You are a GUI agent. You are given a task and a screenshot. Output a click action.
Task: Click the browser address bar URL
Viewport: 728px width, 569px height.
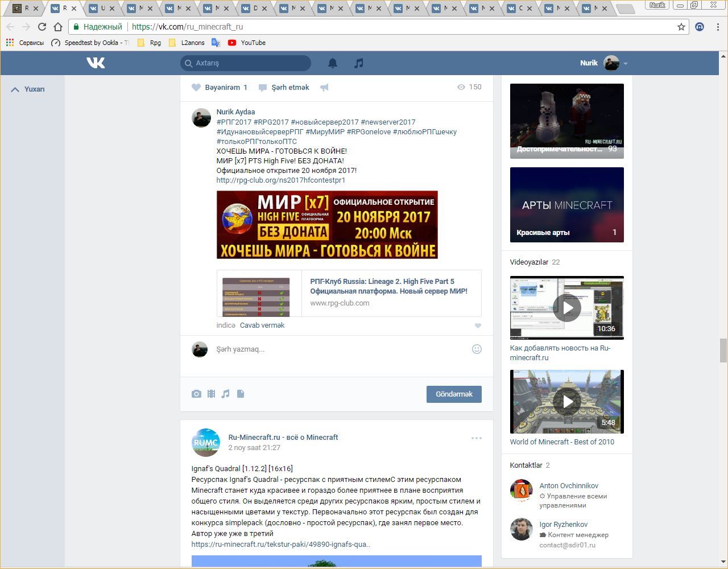187,27
